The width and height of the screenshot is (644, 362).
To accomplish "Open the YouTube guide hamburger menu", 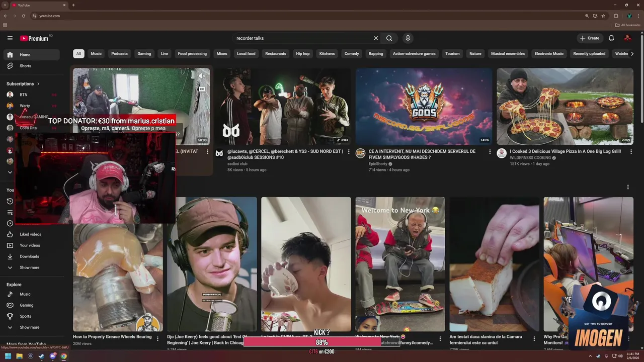I will [x=10, y=38].
